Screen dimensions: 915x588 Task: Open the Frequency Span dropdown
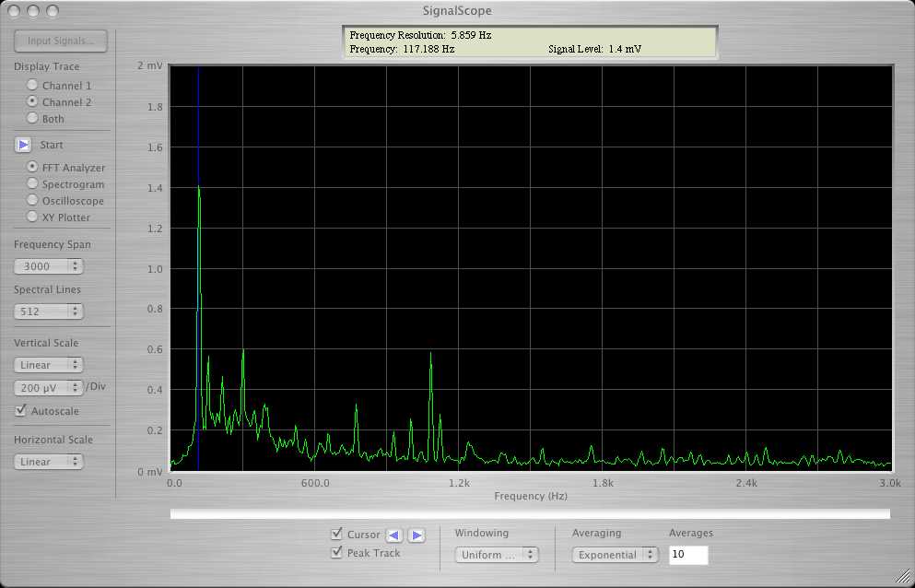pos(49,266)
